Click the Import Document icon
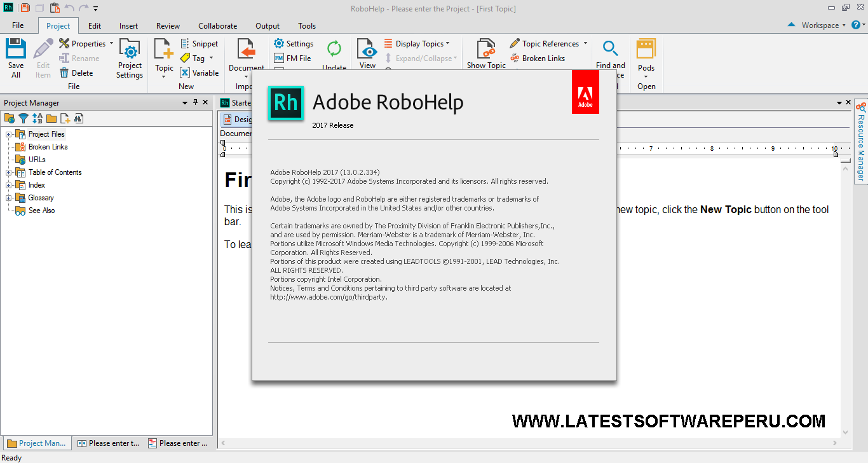 [247, 50]
